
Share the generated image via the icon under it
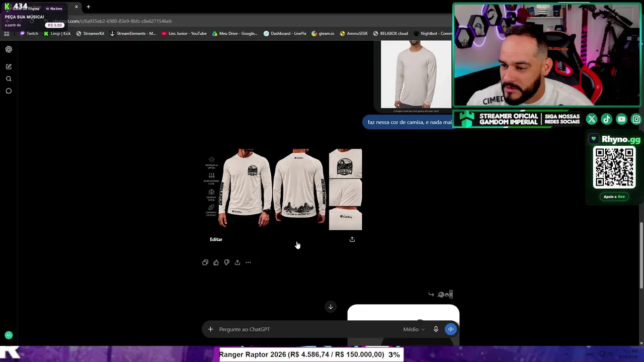(x=352, y=239)
